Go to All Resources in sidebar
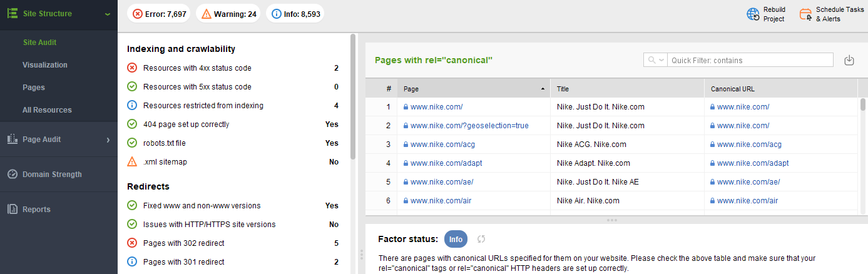868x274 pixels. pos(47,110)
